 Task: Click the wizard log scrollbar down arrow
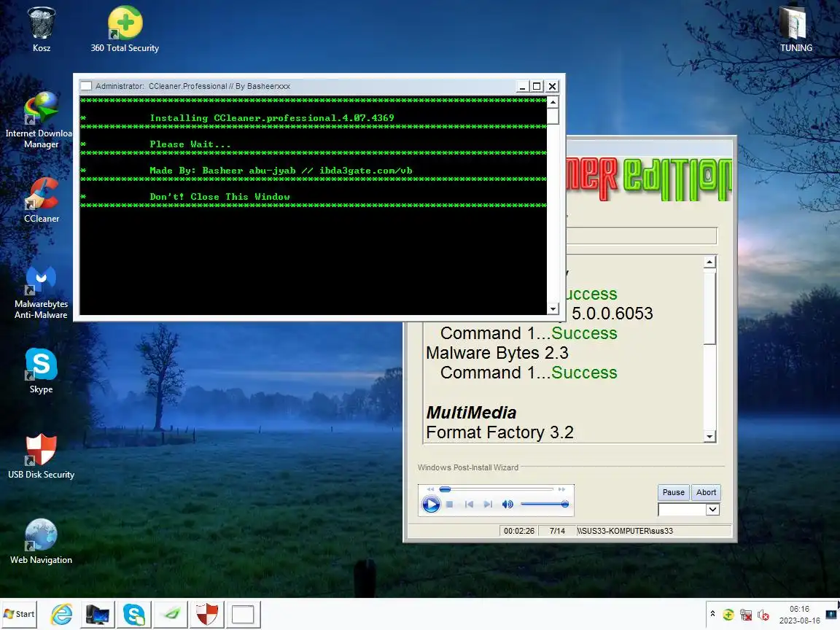709,437
